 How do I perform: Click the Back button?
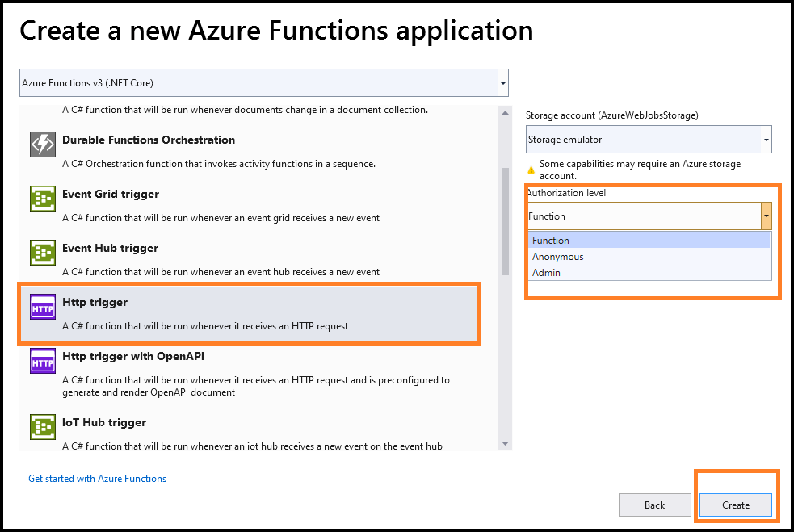(x=655, y=505)
